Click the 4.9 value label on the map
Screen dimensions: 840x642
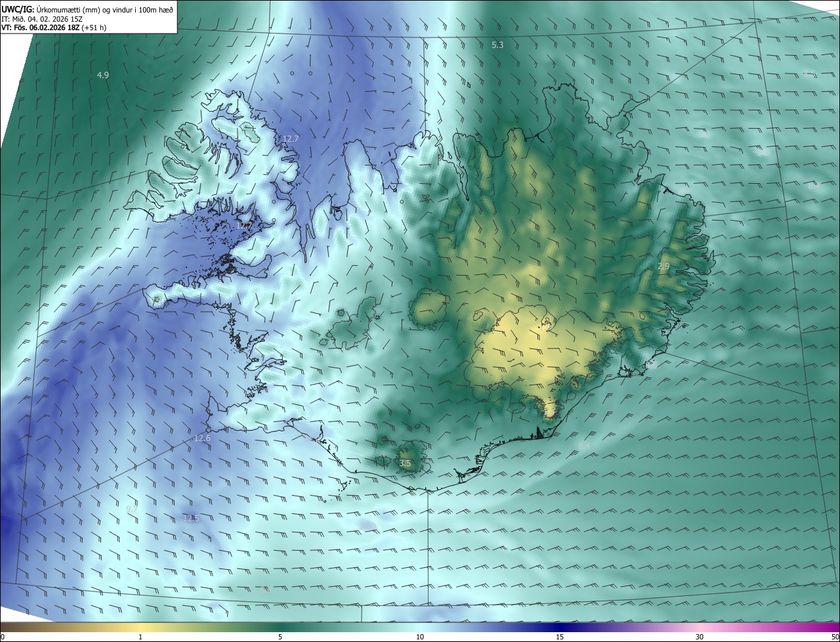pos(103,75)
